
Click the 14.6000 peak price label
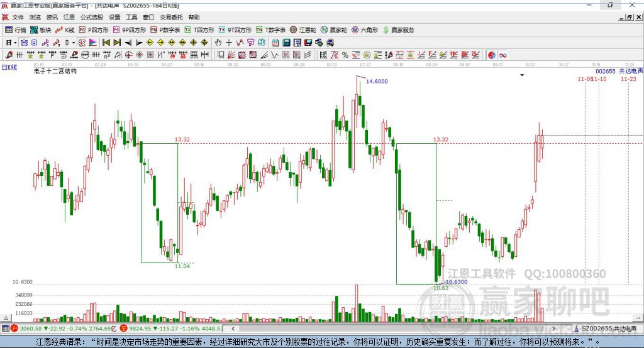(x=377, y=81)
